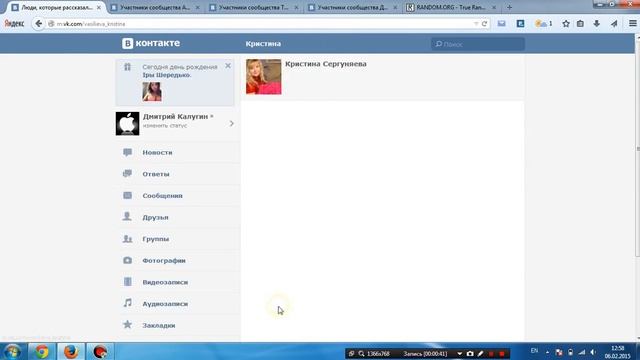Open the mail envelope toolbar icon
Screen dimensions: 640x360
coord(501,24)
